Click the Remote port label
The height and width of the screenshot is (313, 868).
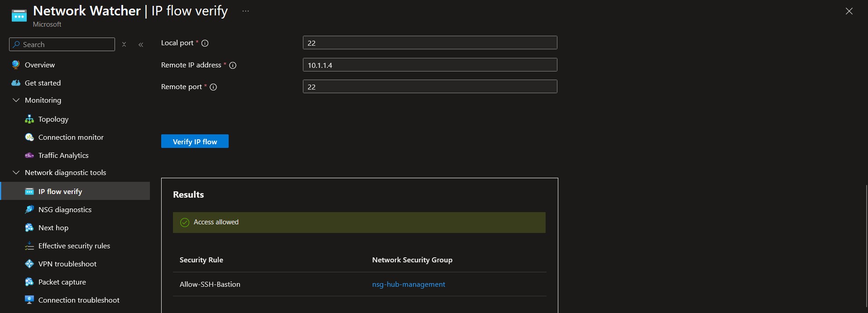(x=182, y=86)
